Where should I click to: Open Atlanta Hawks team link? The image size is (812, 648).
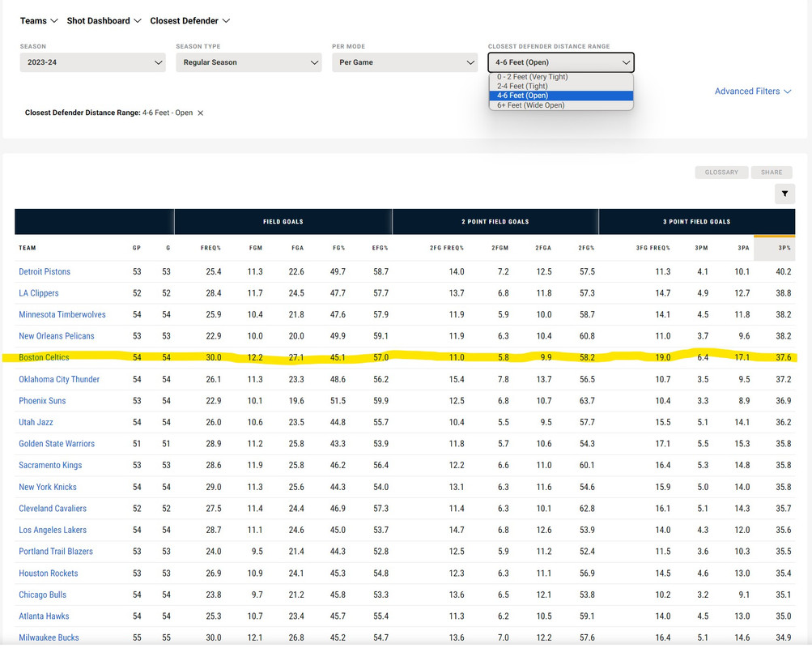pyautogui.click(x=44, y=616)
